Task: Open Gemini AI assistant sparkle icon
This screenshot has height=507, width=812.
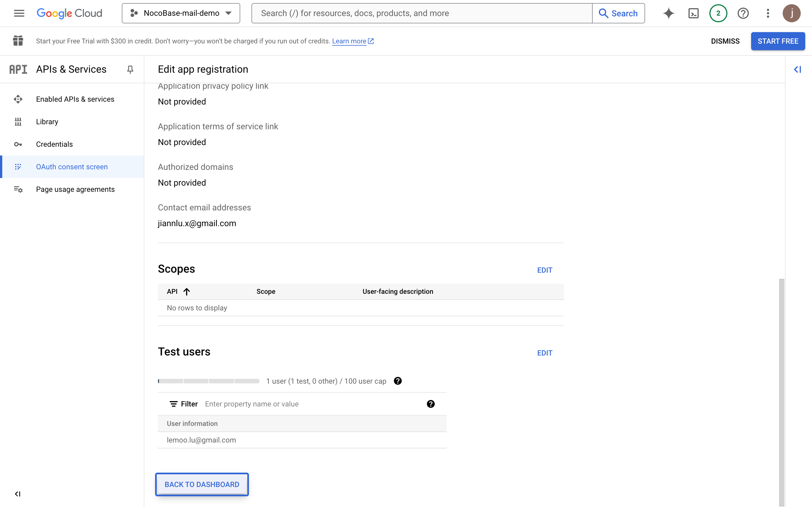Action: pos(668,13)
